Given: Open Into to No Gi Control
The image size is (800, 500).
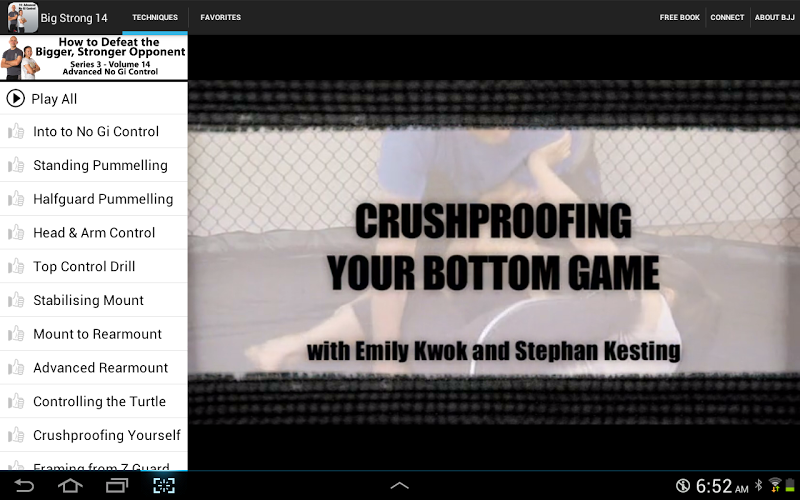Looking at the screenshot, I should tap(96, 132).
